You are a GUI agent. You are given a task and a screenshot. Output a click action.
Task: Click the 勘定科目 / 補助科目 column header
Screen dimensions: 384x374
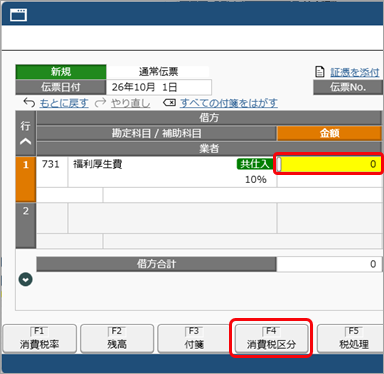click(x=156, y=133)
